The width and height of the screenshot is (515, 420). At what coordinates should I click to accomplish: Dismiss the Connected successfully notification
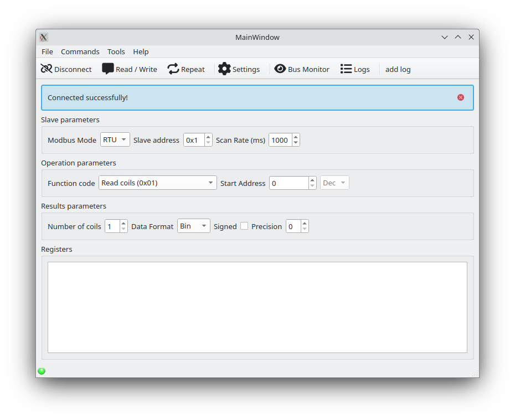tap(461, 97)
